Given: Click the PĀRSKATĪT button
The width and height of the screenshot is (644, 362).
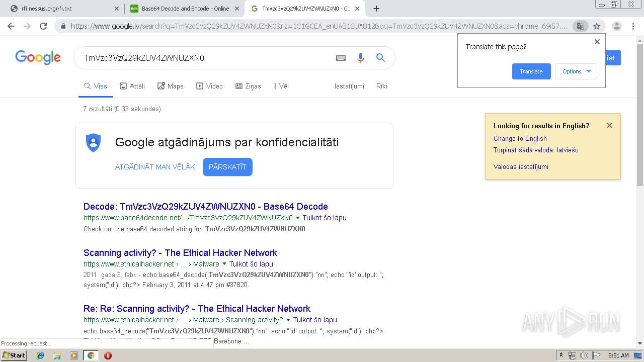Looking at the screenshot, I should [x=227, y=167].
